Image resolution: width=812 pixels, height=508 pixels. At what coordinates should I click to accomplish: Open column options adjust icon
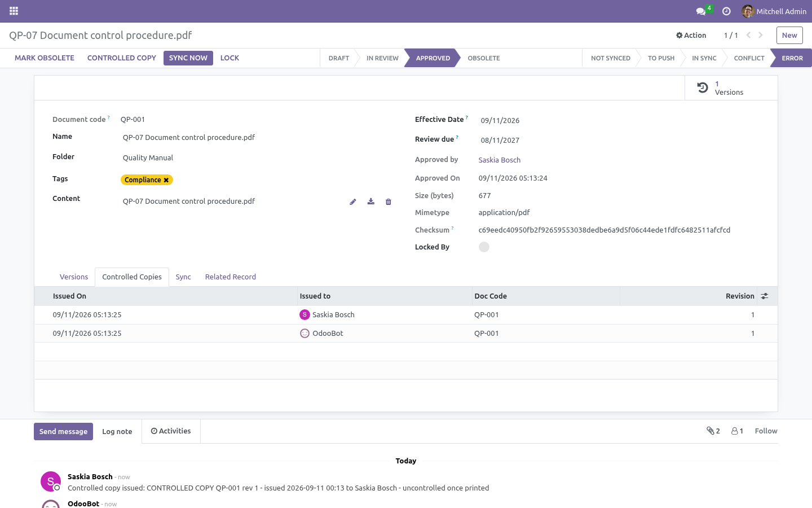pos(765,296)
